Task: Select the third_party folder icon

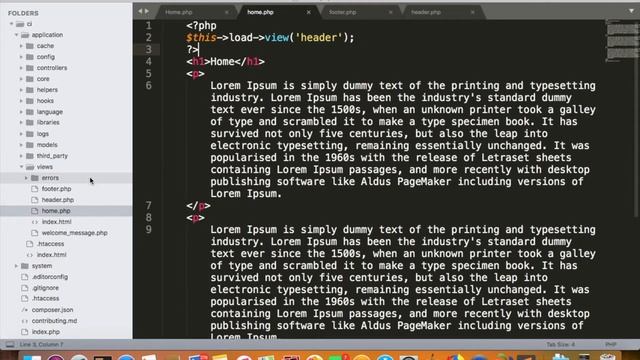Action: (30, 156)
